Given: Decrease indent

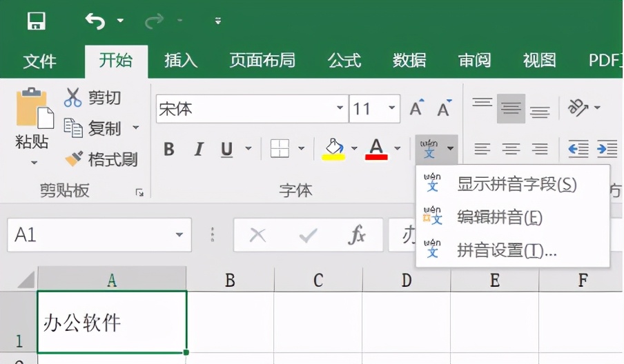Looking at the screenshot, I should (578, 149).
